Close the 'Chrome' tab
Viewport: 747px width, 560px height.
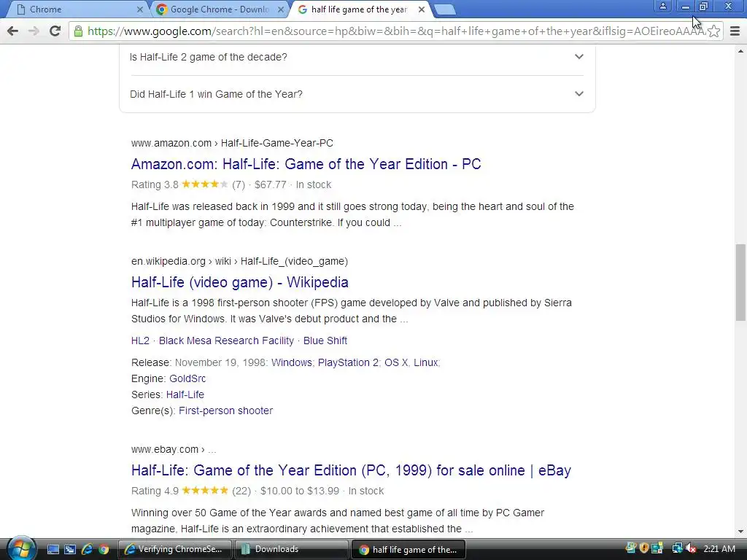click(x=139, y=9)
